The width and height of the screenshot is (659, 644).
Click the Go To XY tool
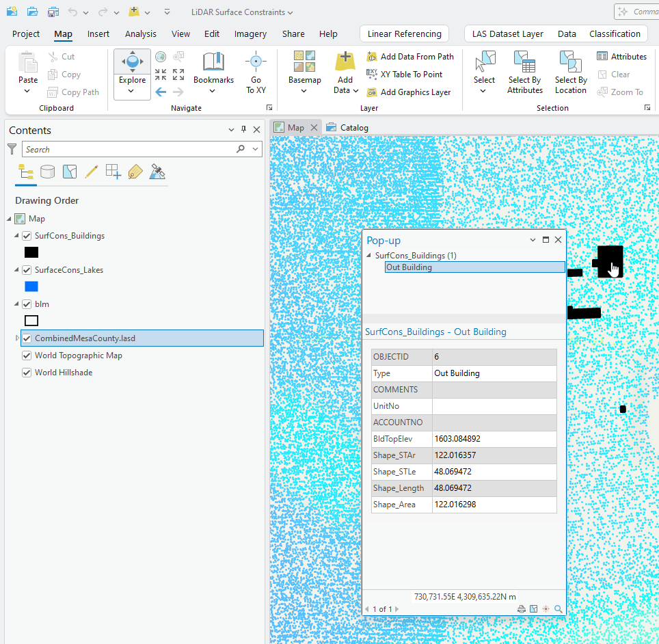click(256, 72)
